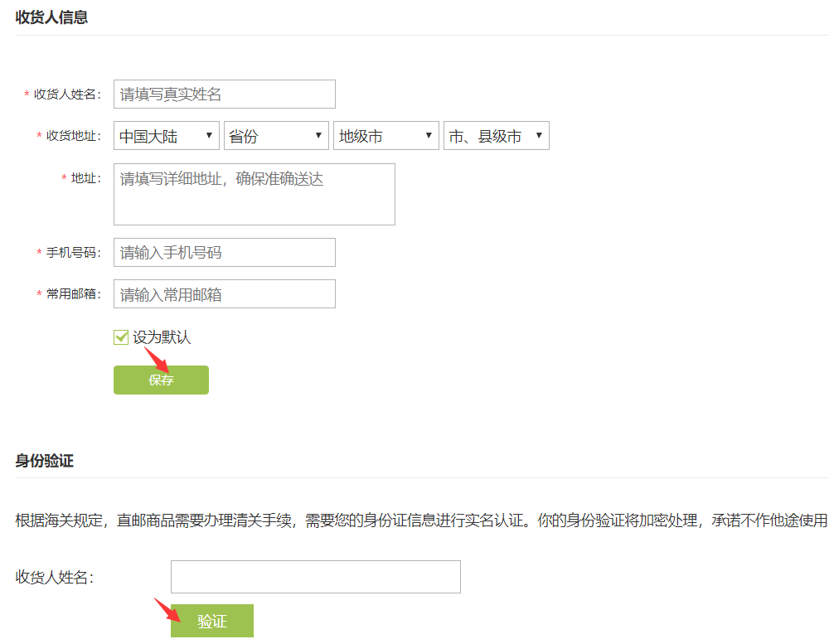This screenshot has height=644, width=829.
Task: Expand the 市、县级市 district dropdown
Action: [496, 137]
